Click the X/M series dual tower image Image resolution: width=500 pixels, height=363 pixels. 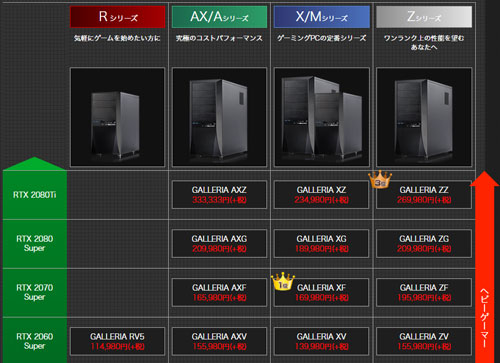tap(322, 117)
